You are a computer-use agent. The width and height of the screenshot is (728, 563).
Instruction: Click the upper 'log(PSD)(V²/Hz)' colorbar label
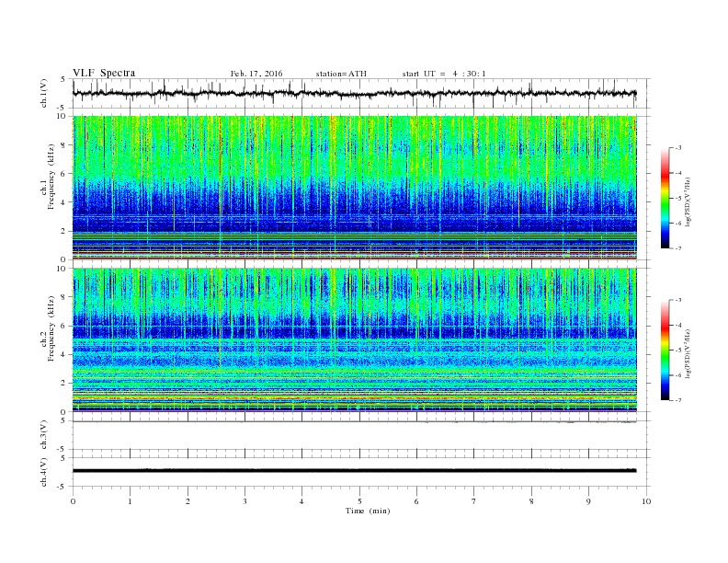[x=688, y=201]
